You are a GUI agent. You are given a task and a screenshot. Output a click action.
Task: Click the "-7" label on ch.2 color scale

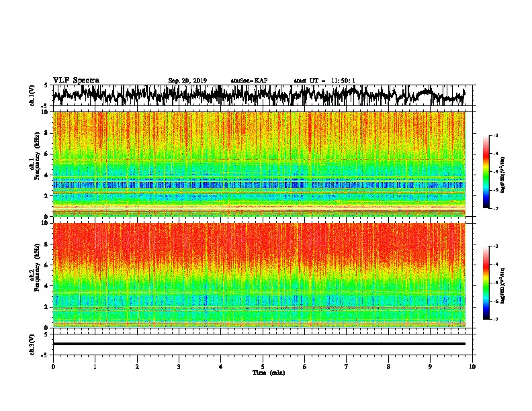(496, 320)
